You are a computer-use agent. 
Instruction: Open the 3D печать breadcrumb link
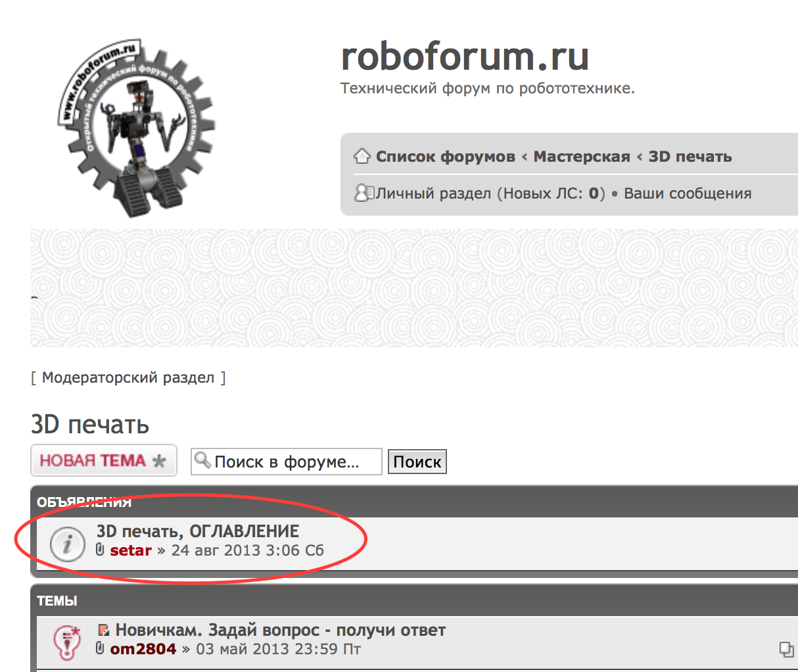[690, 156]
